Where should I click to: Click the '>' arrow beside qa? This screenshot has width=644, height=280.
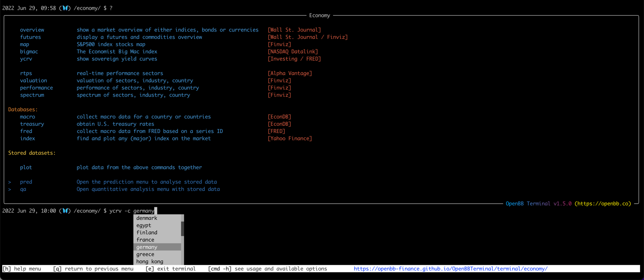[10, 189]
